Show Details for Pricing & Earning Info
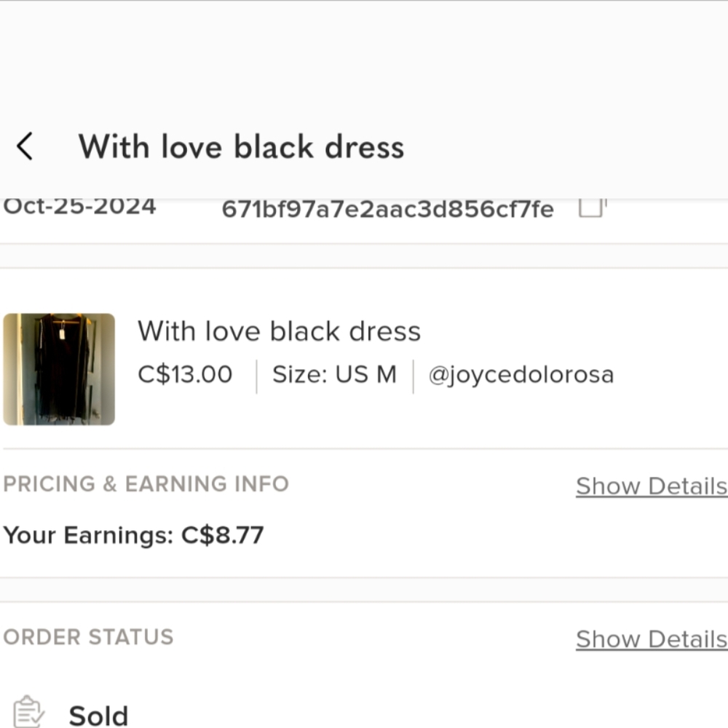Viewport: 728px width, 728px height. (652, 486)
